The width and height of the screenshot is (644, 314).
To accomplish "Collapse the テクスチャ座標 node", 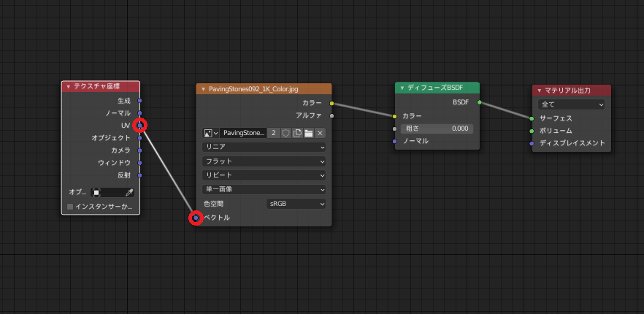I will [68, 87].
